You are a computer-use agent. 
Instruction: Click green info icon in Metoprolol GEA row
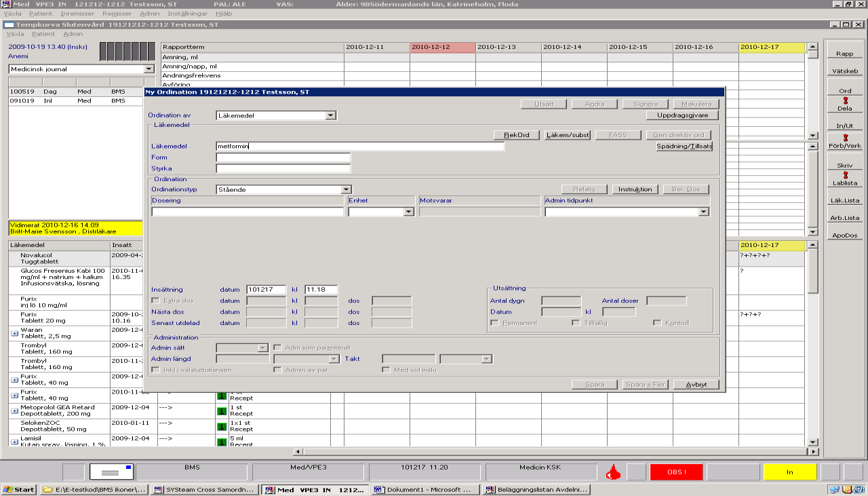221,411
